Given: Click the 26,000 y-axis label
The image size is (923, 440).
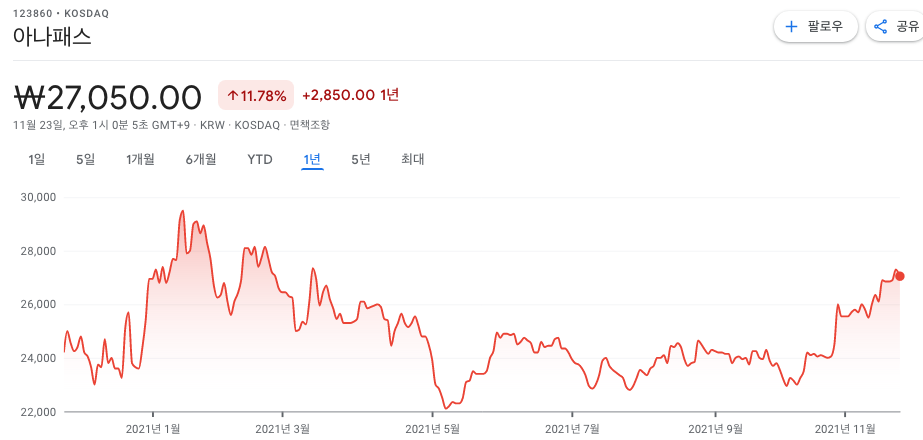Looking at the screenshot, I should 36,305.
